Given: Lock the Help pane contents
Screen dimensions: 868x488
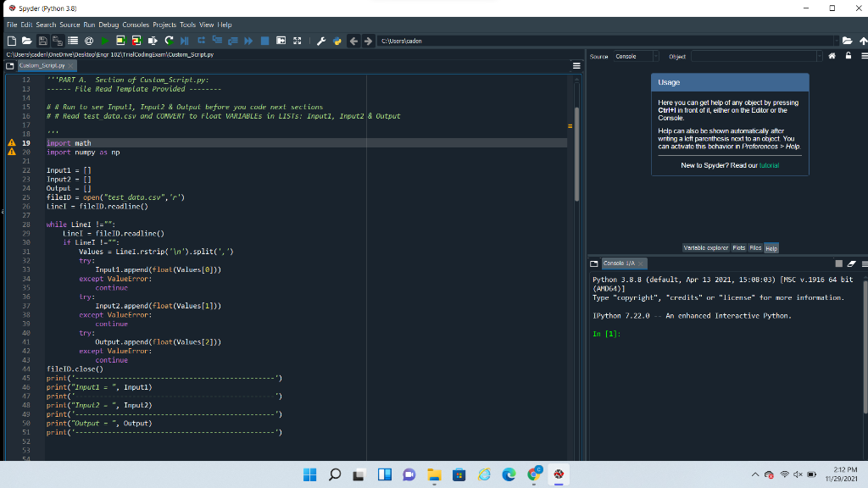Looking at the screenshot, I should (x=848, y=55).
